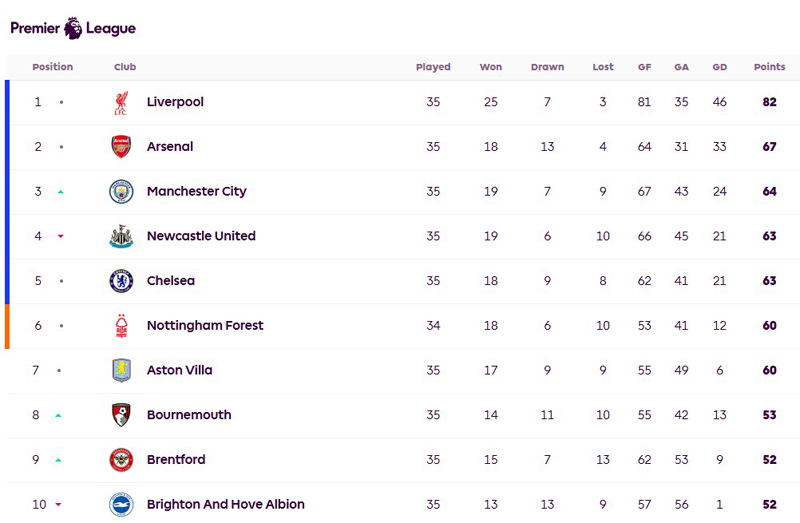Open the Liverpool club crest
The image size is (800, 523).
pos(121,103)
